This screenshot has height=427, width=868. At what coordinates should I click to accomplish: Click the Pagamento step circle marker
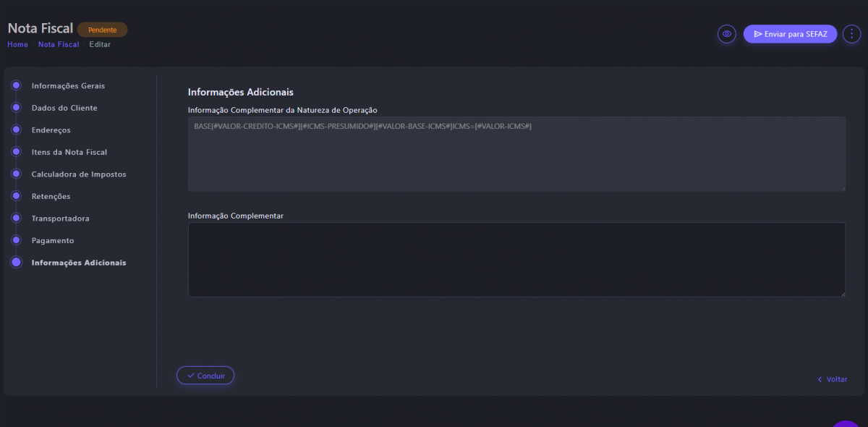pyautogui.click(x=16, y=240)
